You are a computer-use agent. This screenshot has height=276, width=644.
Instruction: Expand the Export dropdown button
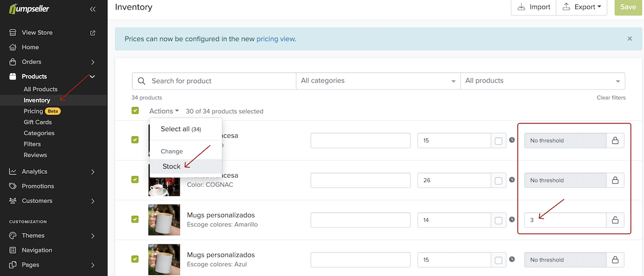[x=582, y=7]
